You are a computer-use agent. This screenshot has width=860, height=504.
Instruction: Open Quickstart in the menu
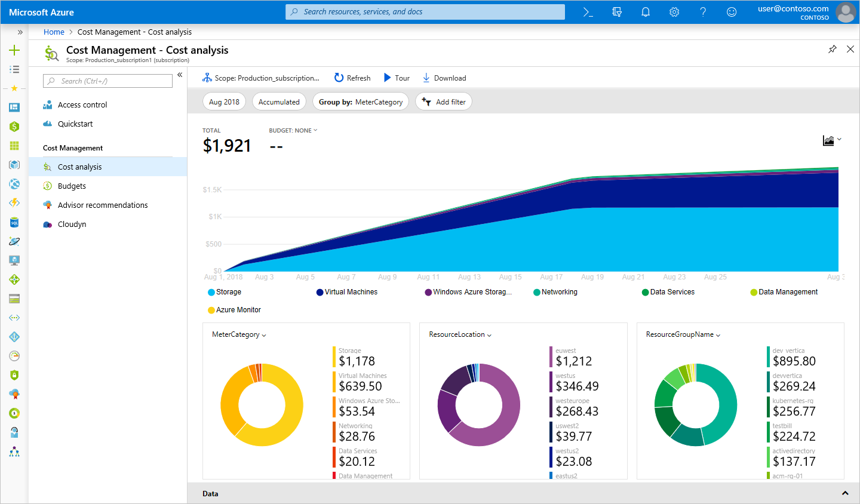pos(75,124)
